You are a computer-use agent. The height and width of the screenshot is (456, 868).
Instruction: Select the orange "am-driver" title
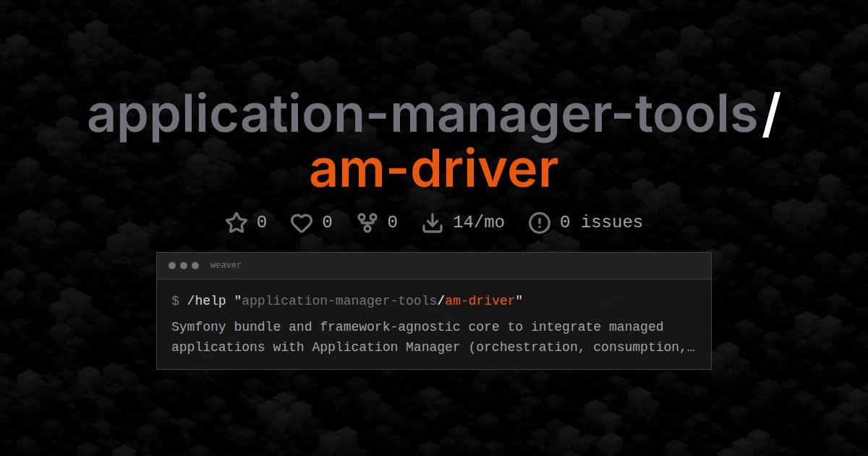tap(434, 169)
